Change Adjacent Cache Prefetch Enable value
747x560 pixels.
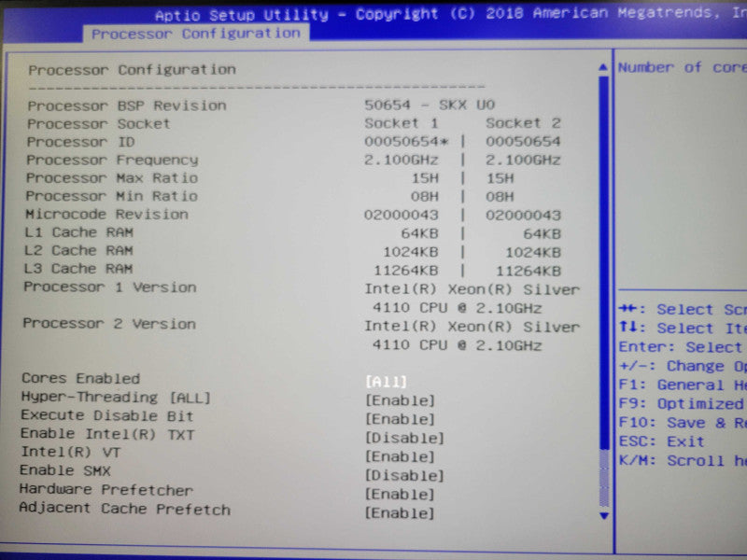click(401, 513)
